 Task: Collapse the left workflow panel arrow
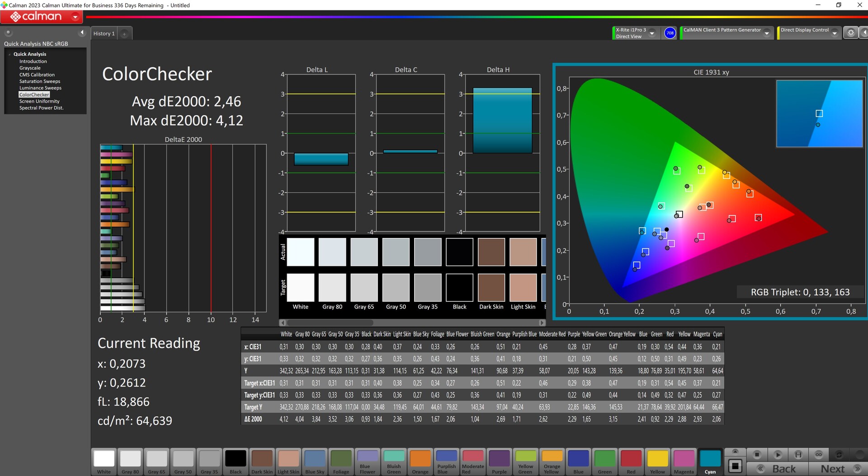[82, 33]
